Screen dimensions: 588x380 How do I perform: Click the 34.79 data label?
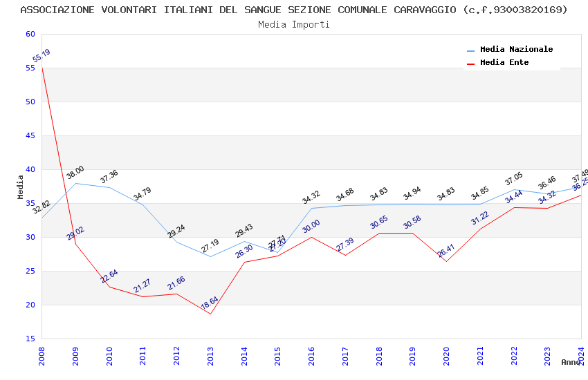(x=142, y=193)
